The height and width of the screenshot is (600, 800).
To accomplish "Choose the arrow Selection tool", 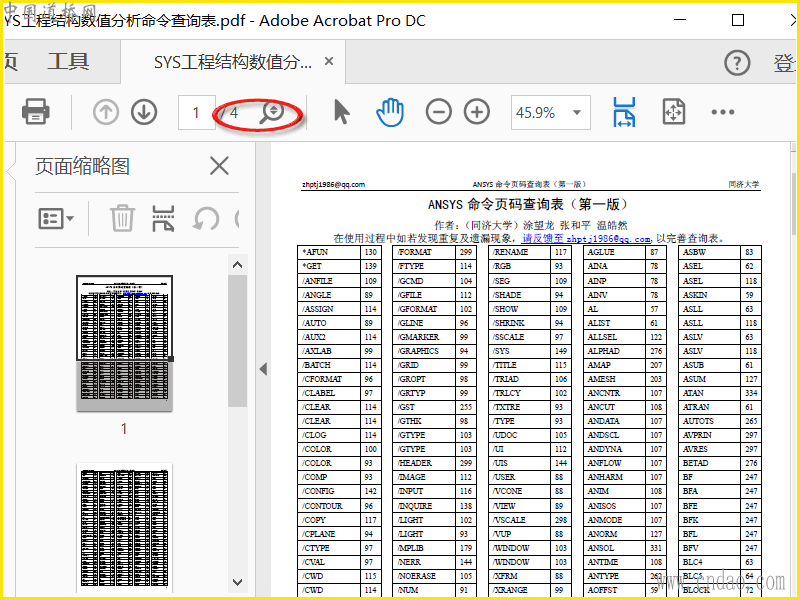I will click(x=341, y=112).
